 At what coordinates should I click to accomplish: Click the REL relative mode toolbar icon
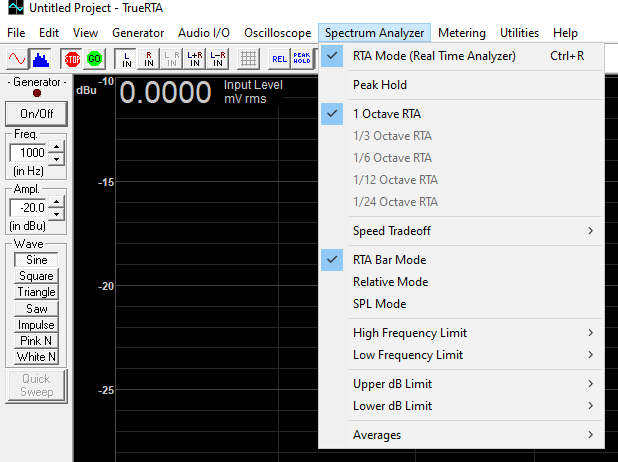[279, 58]
